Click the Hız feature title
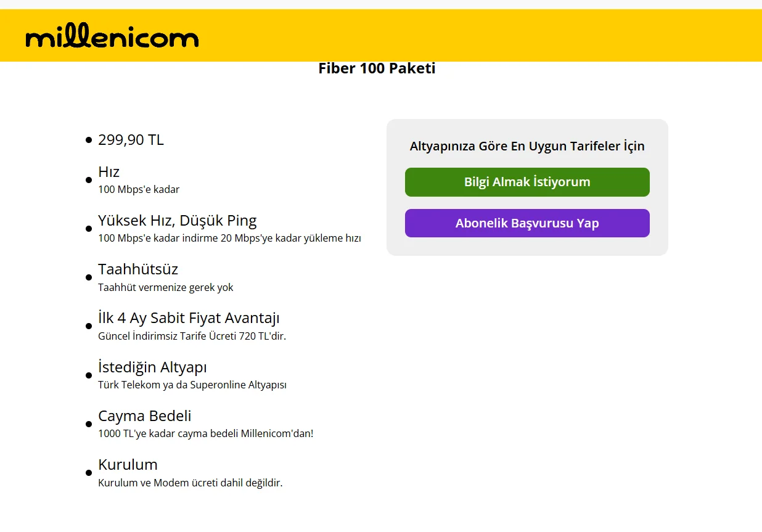 [x=109, y=171]
